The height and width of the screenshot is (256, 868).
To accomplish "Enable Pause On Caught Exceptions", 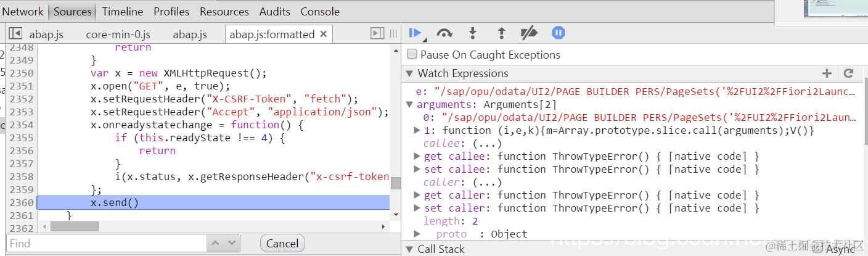I will [x=412, y=55].
